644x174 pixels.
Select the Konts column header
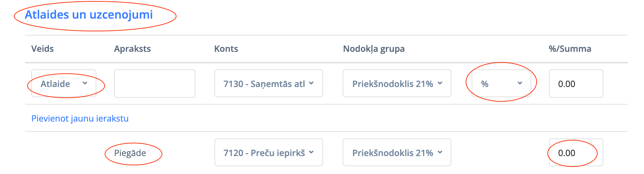(x=226, y=49)
